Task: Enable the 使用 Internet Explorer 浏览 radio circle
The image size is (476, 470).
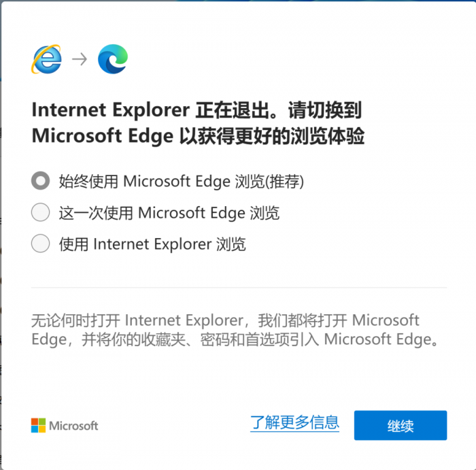Action: click(41, 244)
